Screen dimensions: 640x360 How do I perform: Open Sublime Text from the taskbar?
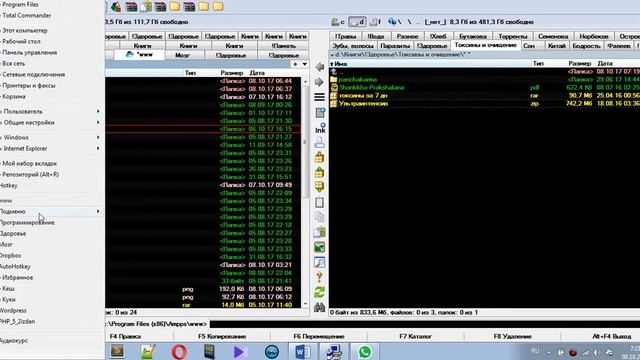(x=118, y=351)
